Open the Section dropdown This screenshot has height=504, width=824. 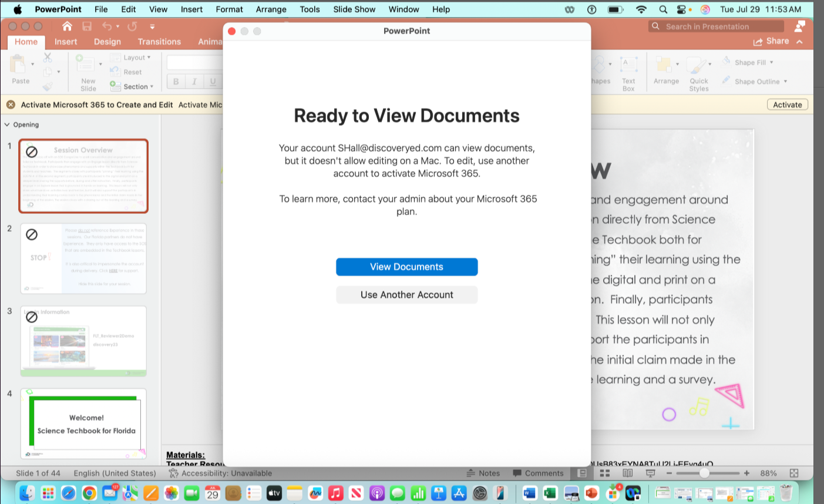pyautogui.click(x=132, y=86)
